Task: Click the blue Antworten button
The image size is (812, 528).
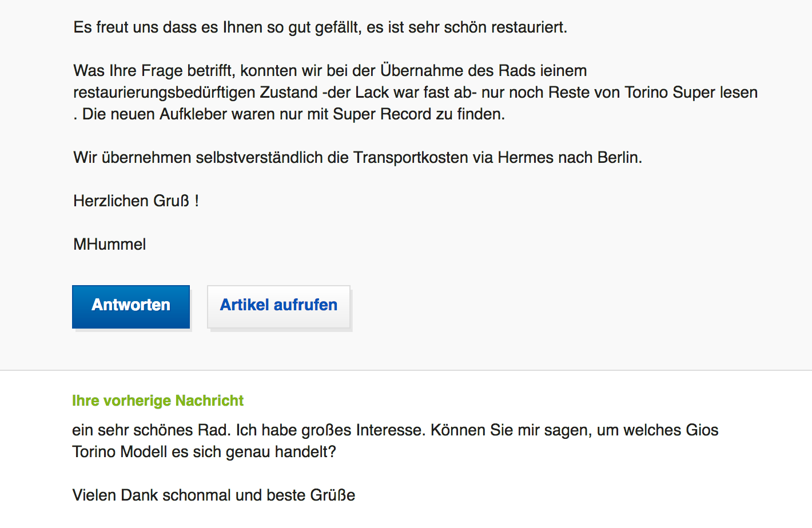Action: pos(131,307)
